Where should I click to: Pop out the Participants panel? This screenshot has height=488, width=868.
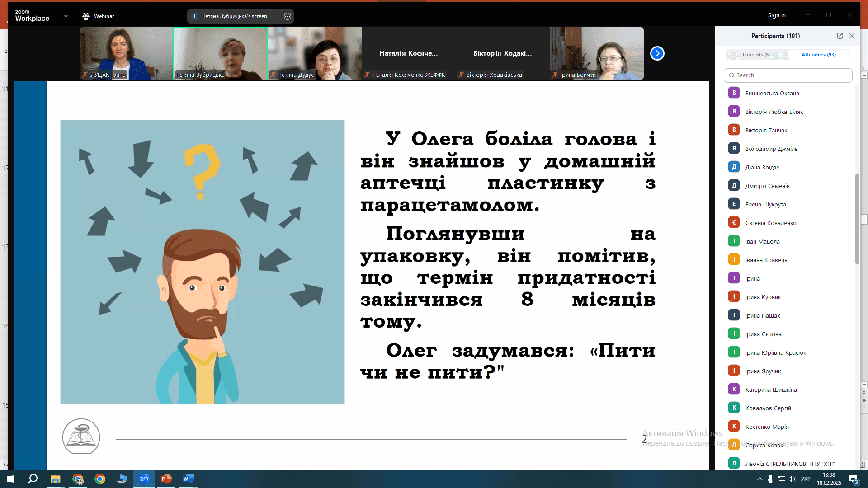pos(840,36)
